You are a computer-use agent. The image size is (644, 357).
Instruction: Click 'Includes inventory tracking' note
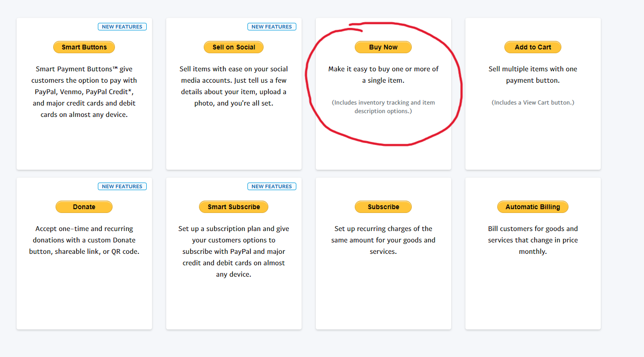pyautogui.click(x=383, y=106)
